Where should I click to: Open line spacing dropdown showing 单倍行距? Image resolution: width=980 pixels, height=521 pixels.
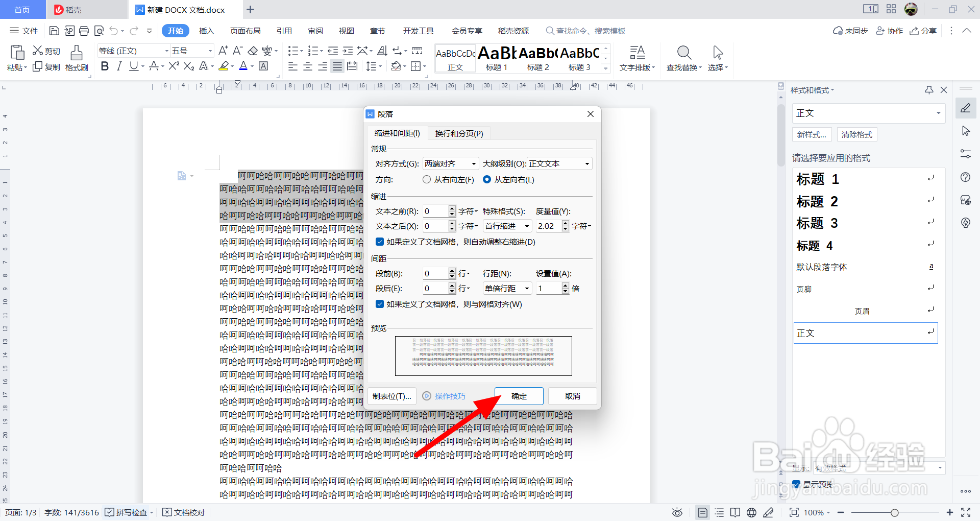point(507,288)
